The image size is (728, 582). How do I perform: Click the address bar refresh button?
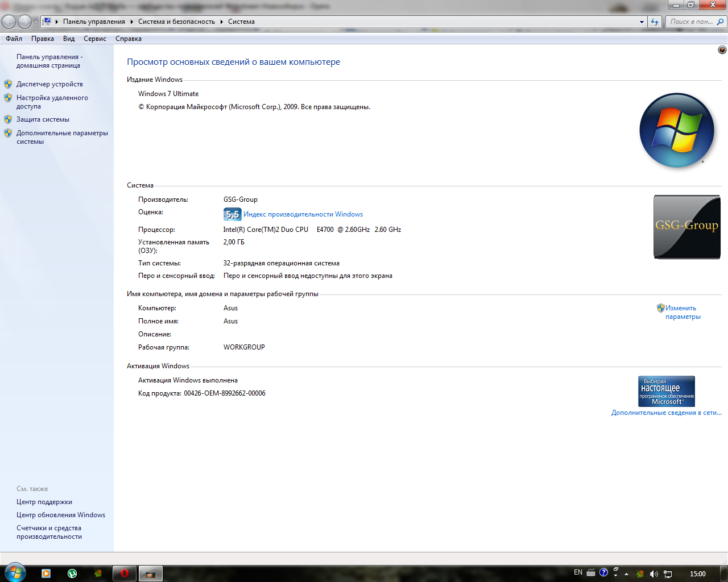point(655,22)
